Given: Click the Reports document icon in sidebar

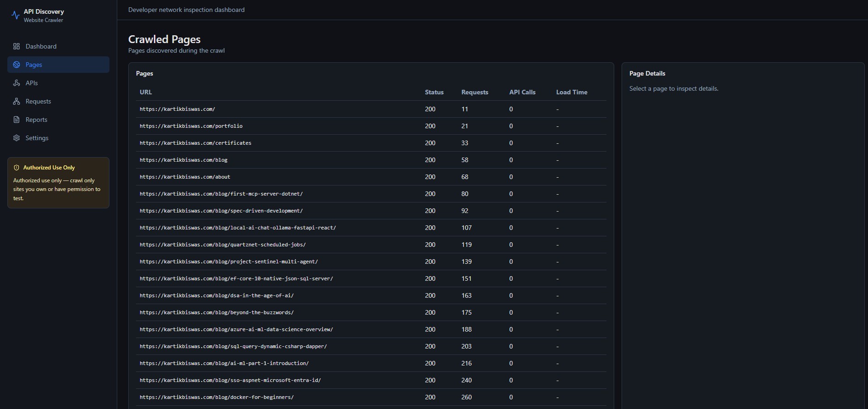Looking at the screenshot, I should pyautogui.click(x=16, y=120).
